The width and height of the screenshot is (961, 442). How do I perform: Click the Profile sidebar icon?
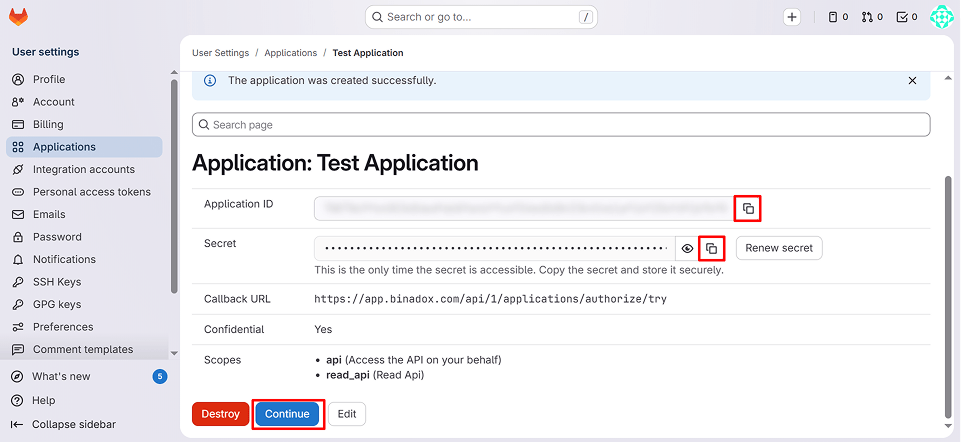click(x=18, y=80)
